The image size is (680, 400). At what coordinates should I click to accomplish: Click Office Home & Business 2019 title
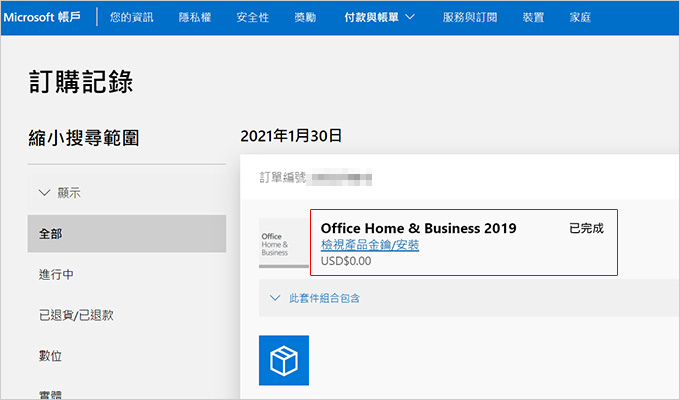click(418, 228)
